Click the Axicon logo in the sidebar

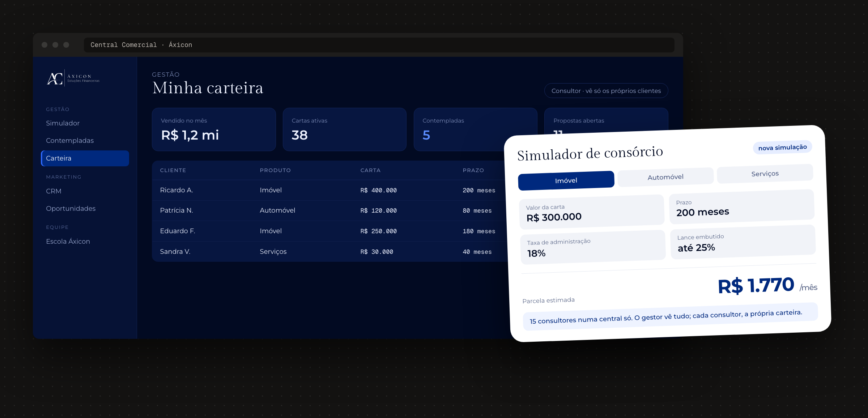coord(73,78)
